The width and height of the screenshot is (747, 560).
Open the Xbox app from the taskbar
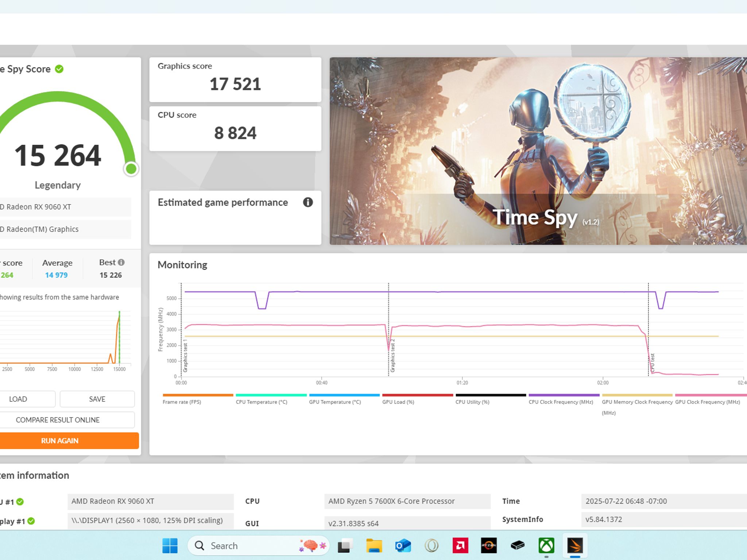pyautogui.click(x=546, y=545)
